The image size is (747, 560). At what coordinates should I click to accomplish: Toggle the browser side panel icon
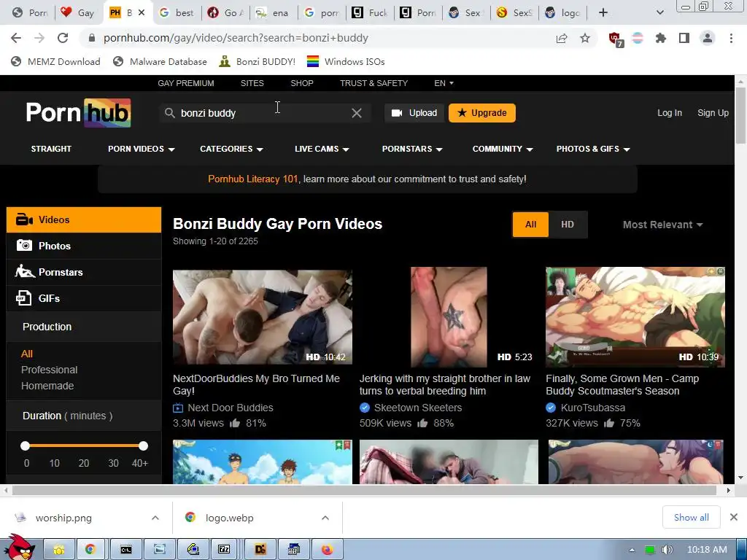[x=684, y=38]
